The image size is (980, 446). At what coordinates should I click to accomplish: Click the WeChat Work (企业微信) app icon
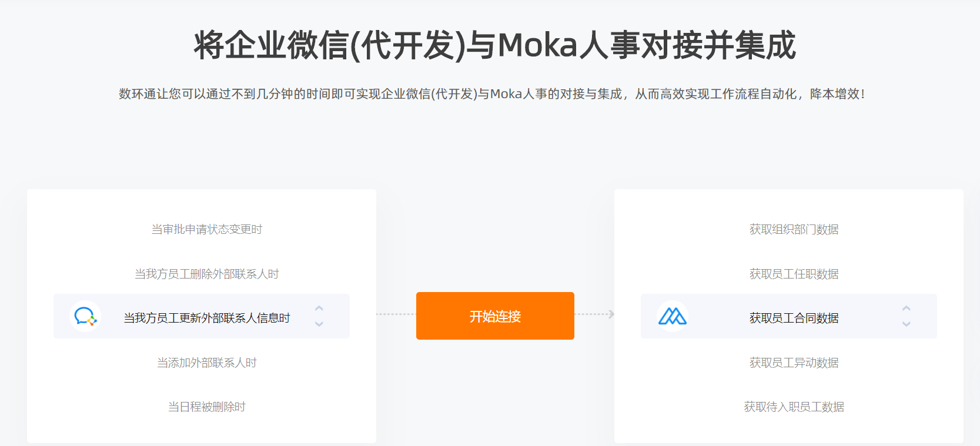click(x=85, y=317)
